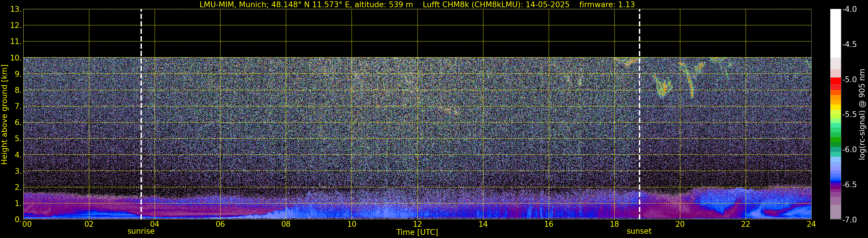Image resolution: width=868 pixels, height=238 pixels.
Task: Click the time axis tick '24'
Action: pyautogui.click(x=811, y=224)
